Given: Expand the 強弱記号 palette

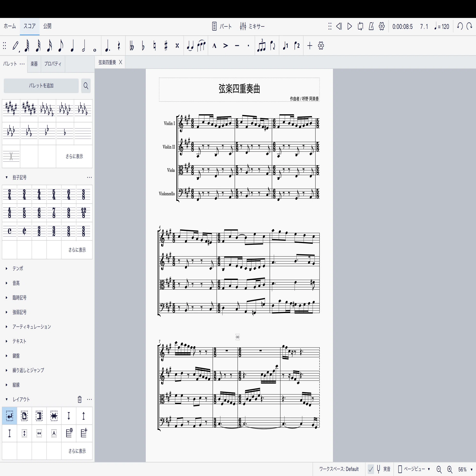Looking at the screenshot, I should [19, 312].
